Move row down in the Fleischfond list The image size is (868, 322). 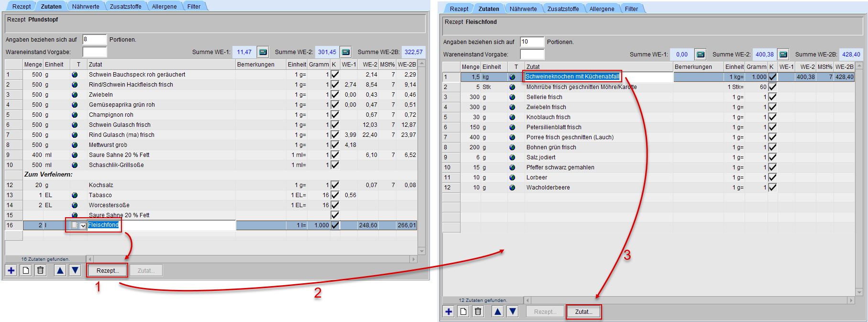point(513,311)
